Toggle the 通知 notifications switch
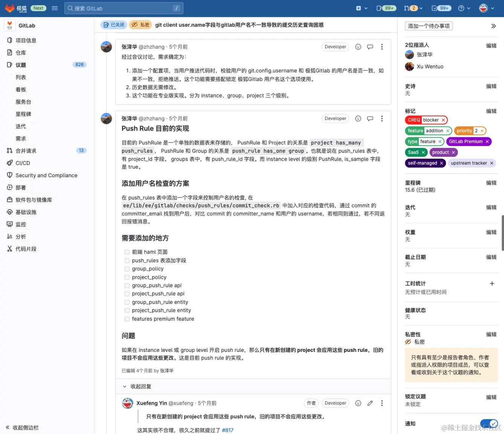The width and height of the screenshot is (504, 434). (x=489, y=424)
